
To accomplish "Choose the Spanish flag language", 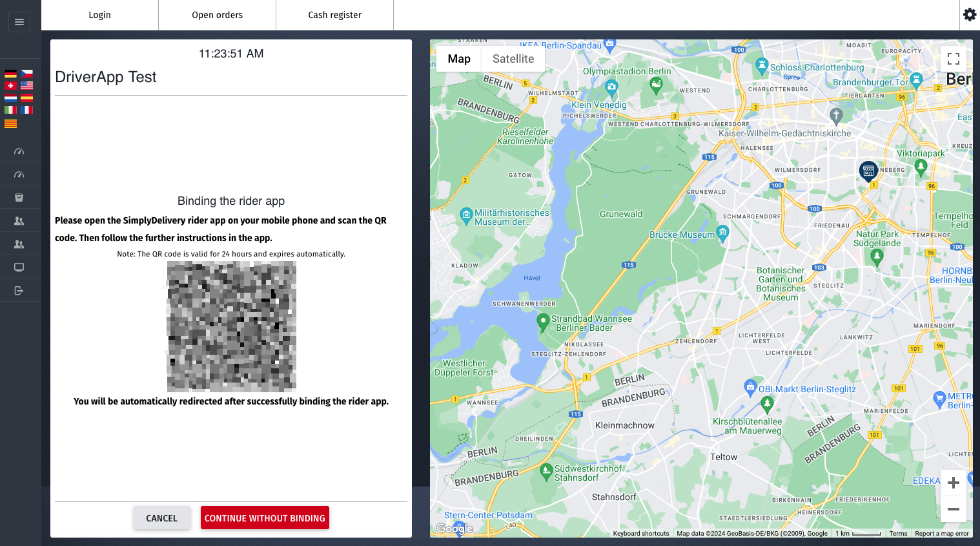I will pos(26,98).
